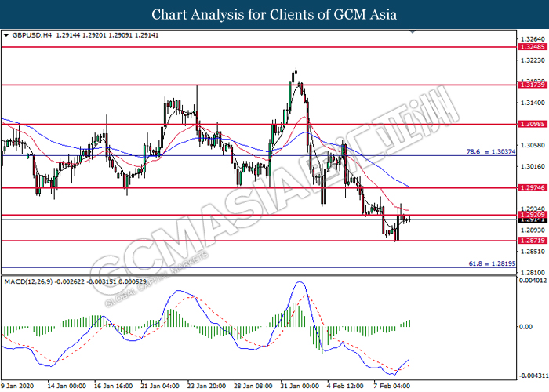
Task: Select the 1.29209 red level label
Action: click(x=533, y=215)
